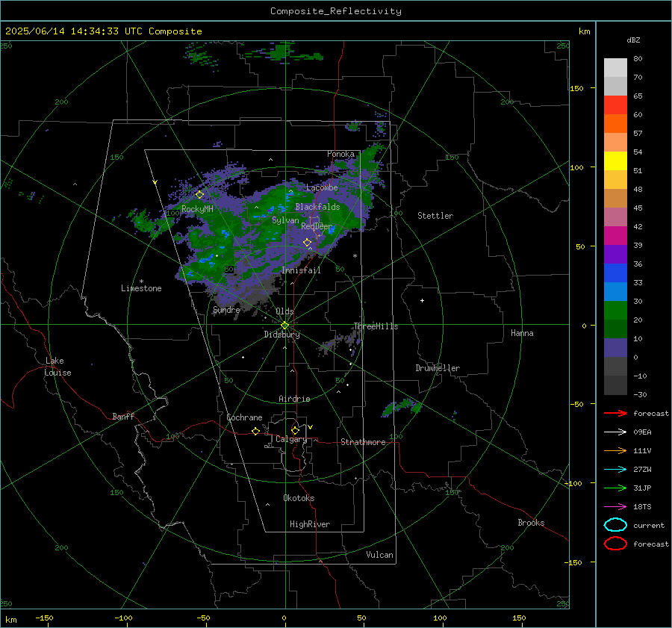This screenshot has width=672, height=628.
Task: Click the Cochrane town label
Action: [244, 417]
